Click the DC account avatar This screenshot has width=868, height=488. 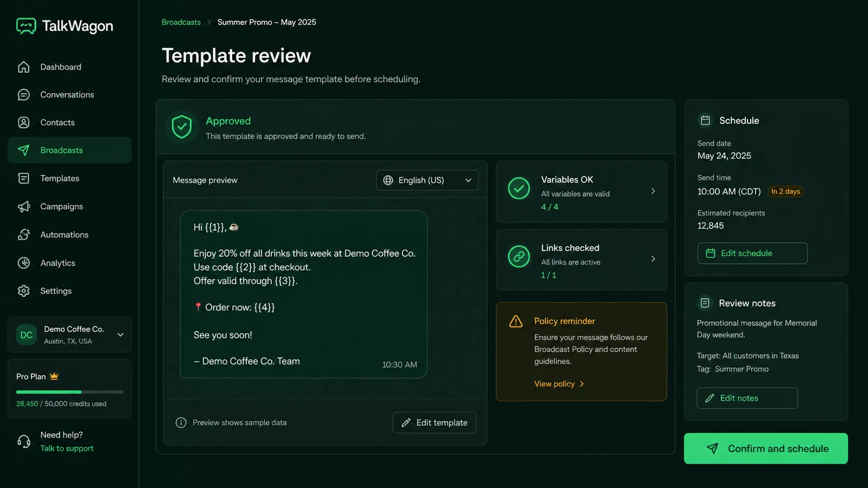[x=27, y=335]
